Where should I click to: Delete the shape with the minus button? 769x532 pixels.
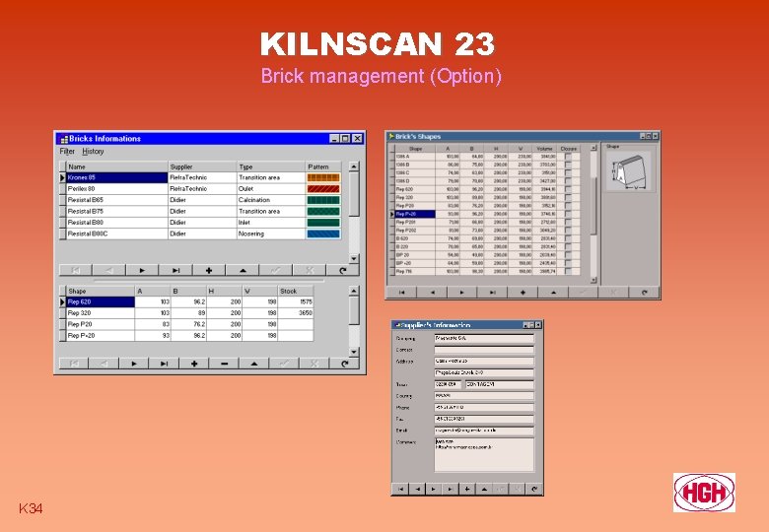pyautogui.click(x=224, y=364)
